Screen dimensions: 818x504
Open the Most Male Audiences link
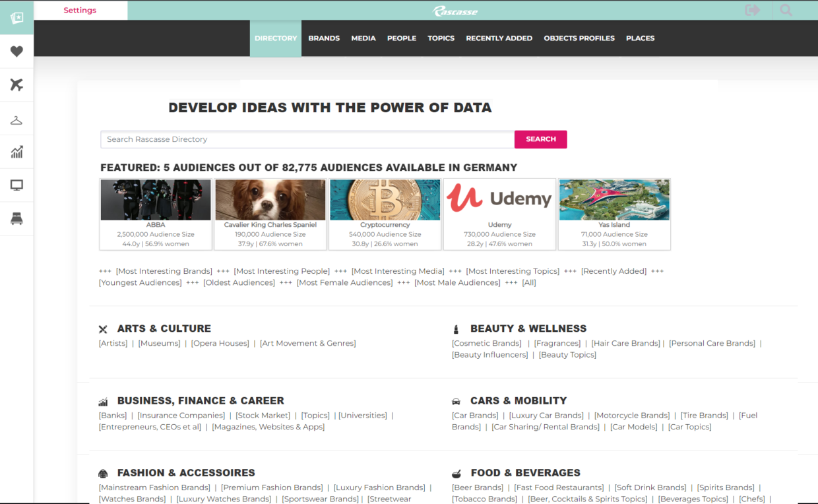[x=458, y=282]
